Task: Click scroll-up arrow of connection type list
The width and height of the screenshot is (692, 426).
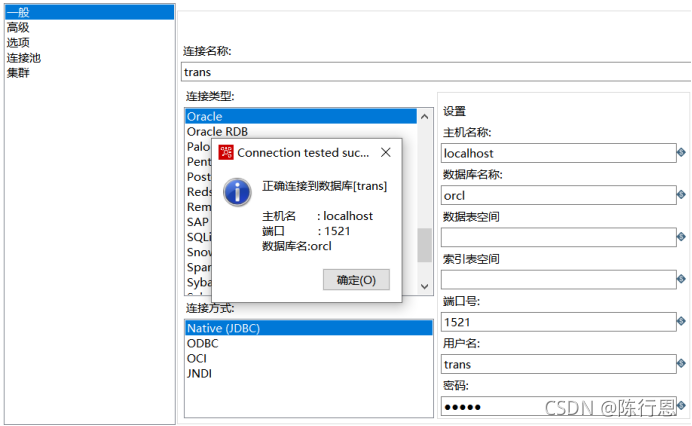Action: tap(425, 117)
